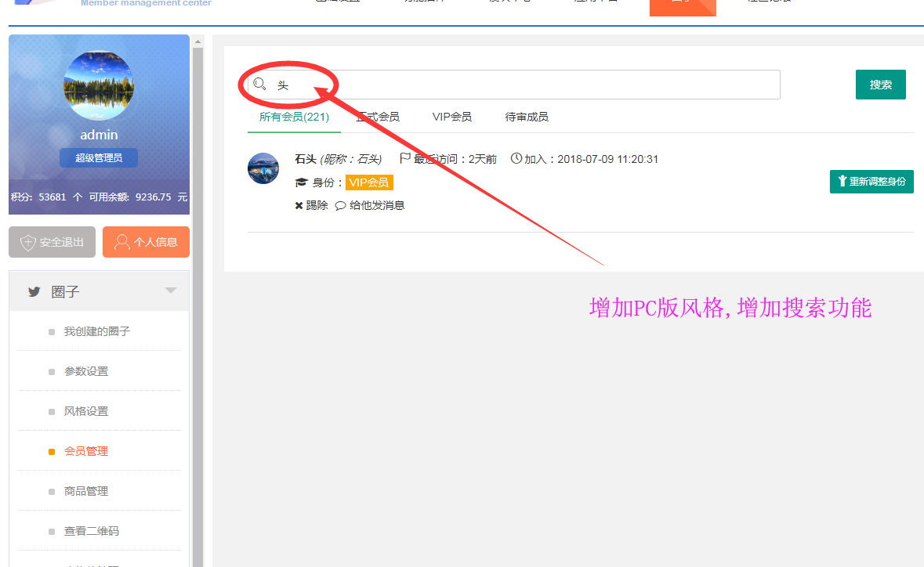
Task: Click the member name 石头
Action: click(305, 159)
